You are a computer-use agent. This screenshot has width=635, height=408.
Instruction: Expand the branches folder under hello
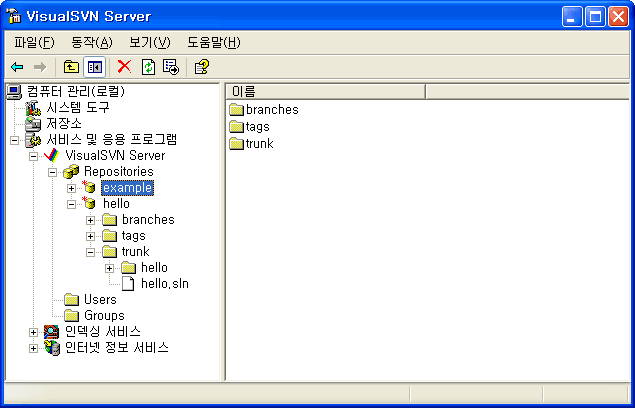91,220
